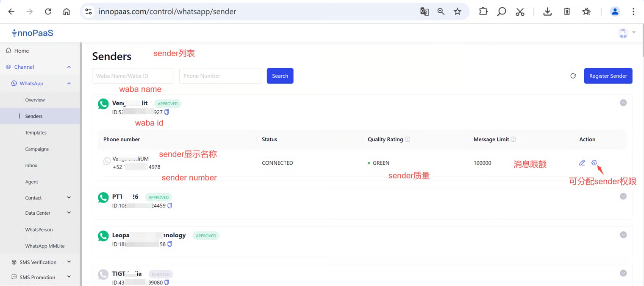Screen dimensions: 644x286
Task: Click the refresh icon beside Register Sender
Action: click(x=573, y=76)
